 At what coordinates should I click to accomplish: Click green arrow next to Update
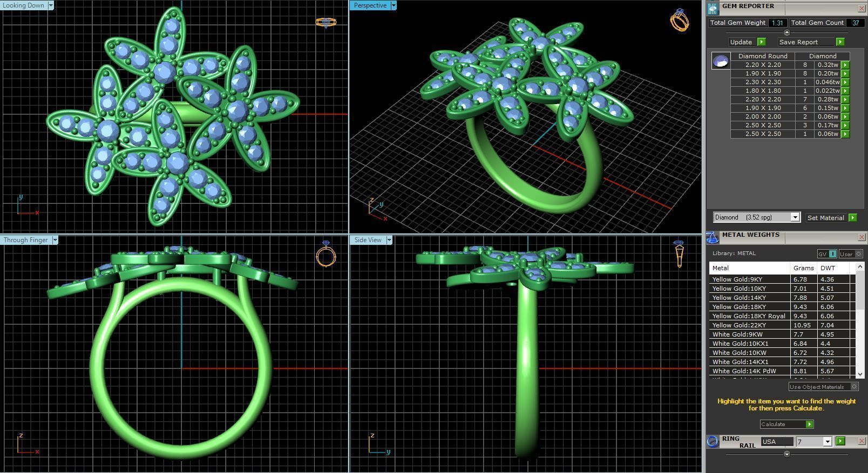761,42
